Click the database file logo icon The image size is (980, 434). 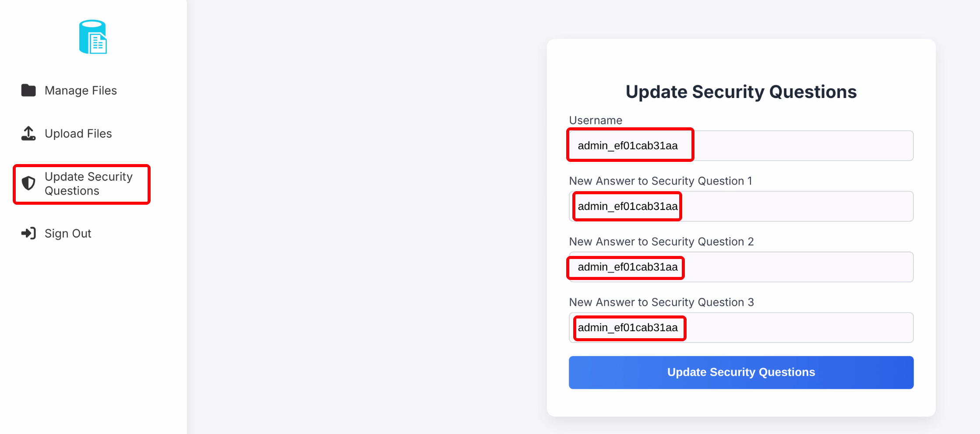pyautogui.click(x=93, y=37)
